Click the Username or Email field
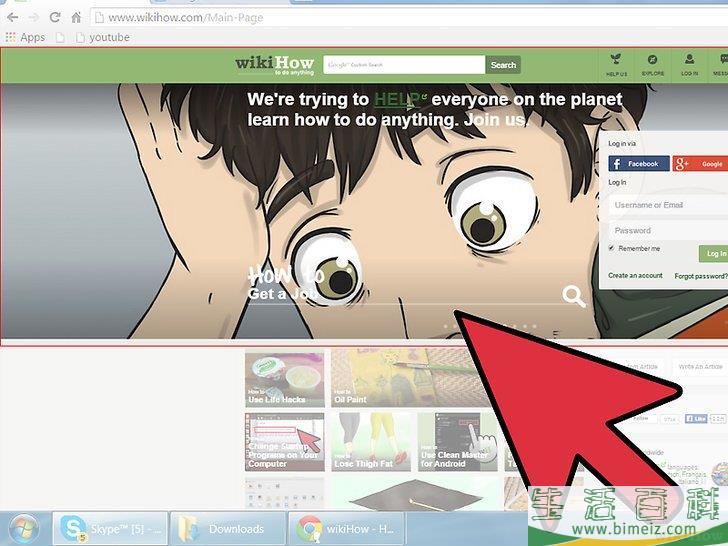This screenshot has height=546, width=728. pyautogui.click(x=668, y=205)
